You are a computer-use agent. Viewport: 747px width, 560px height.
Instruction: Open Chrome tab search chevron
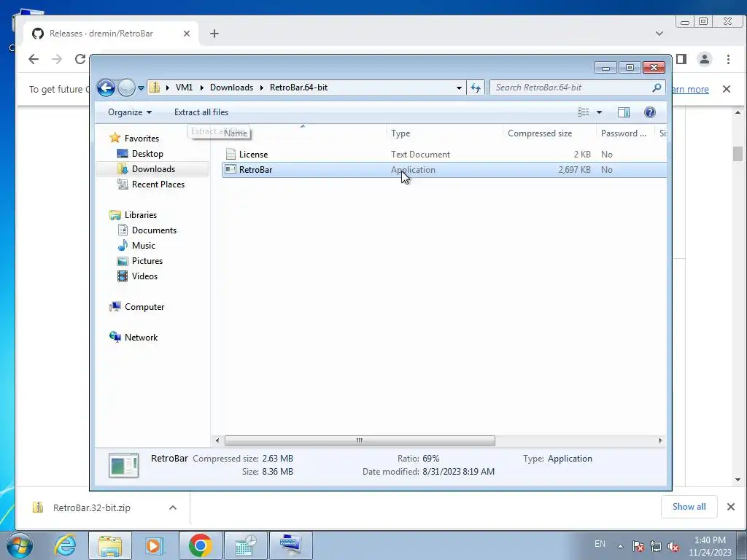[x=659, y=34]
